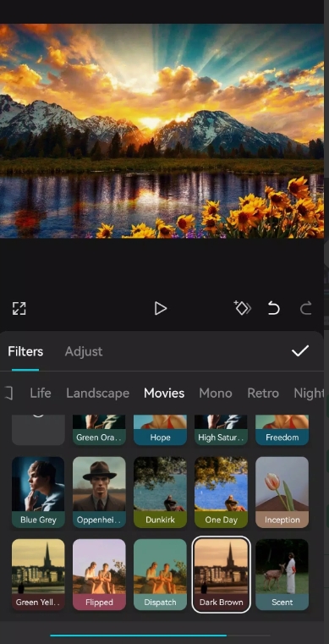The width and height of the screenshot is (329, 644).
Task: Open the Mono filter category
Action: click(x=216, y=393)
